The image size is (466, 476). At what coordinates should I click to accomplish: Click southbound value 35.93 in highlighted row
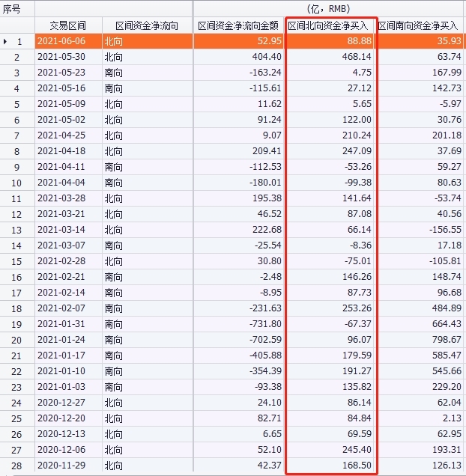(420, 41)
